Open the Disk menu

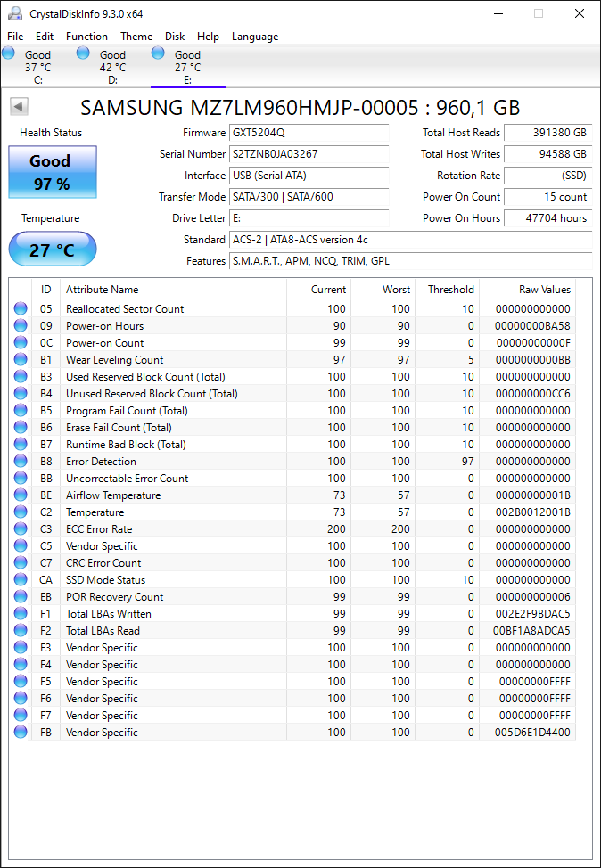[175, 37]
